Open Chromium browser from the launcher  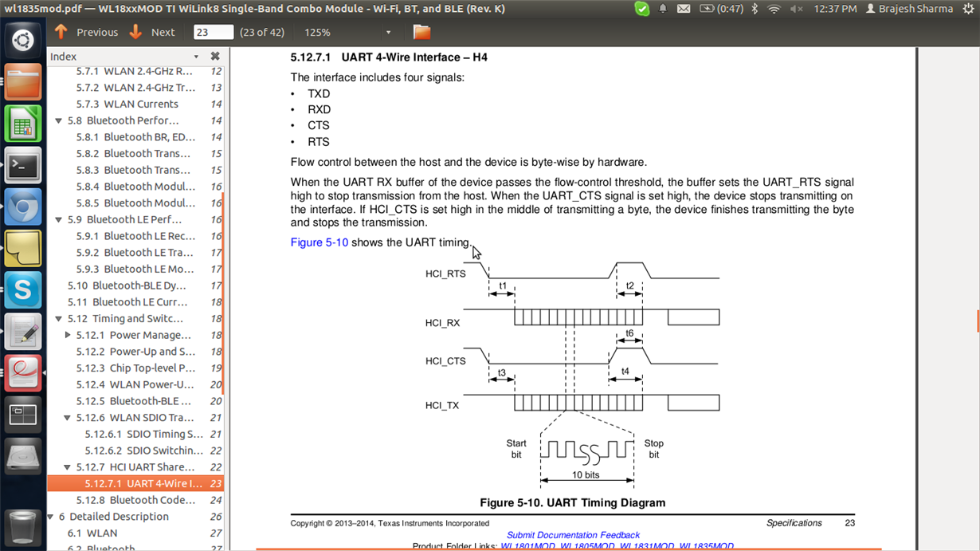(23, 207)
